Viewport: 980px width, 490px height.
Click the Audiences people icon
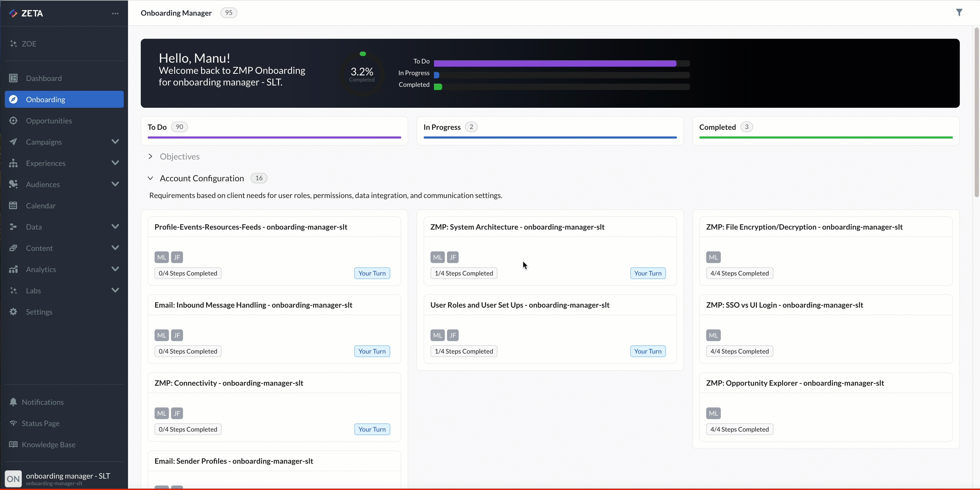tap(13, 184)
